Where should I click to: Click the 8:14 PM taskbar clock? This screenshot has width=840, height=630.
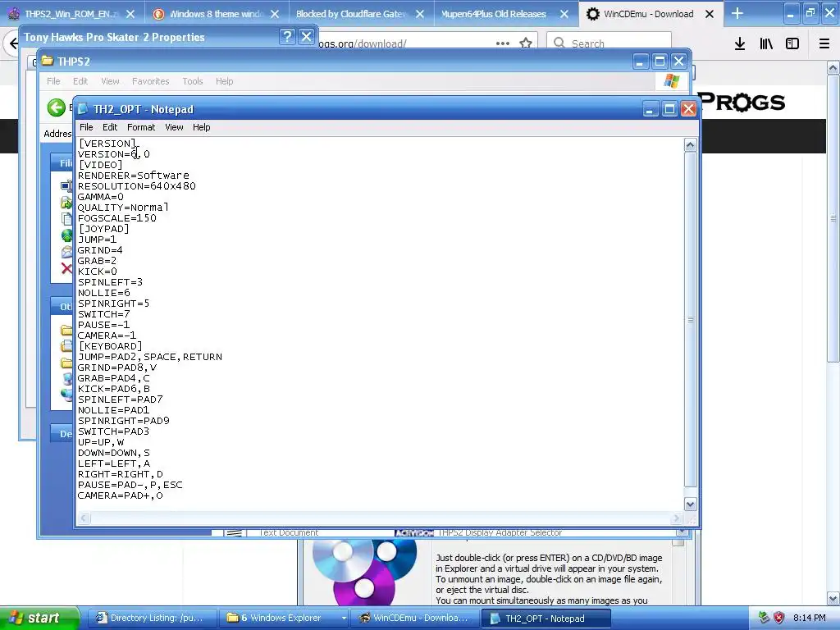point(810,618)
